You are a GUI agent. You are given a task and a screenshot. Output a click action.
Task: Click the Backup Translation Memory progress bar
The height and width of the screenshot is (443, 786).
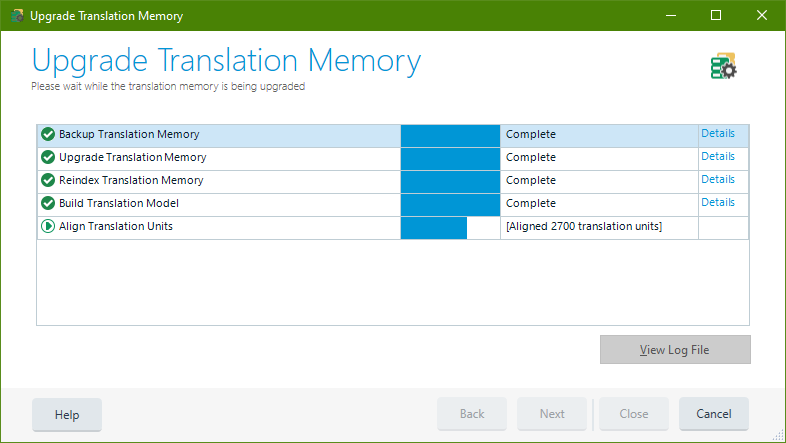pos(450,136)
